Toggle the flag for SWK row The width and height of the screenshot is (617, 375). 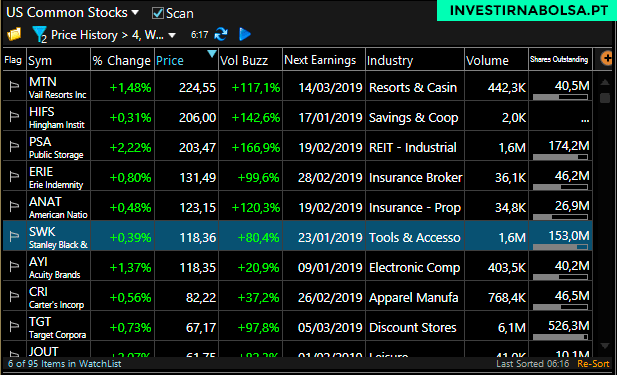(14, 236)
